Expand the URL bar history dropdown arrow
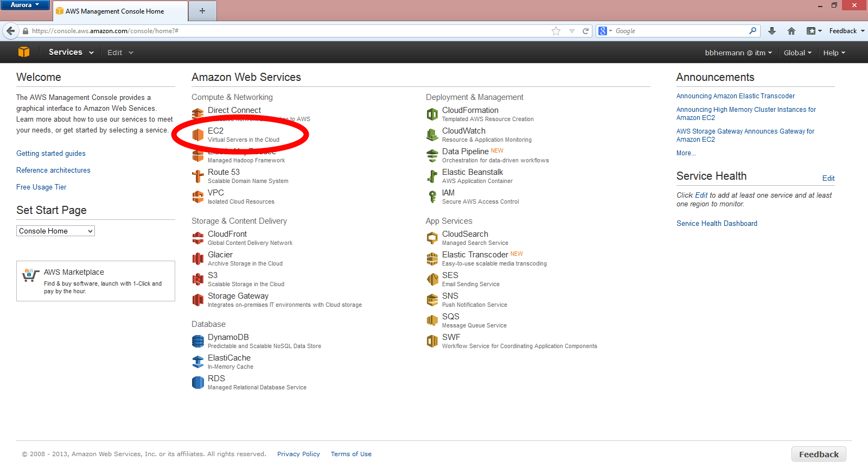This screenshot has width=868, height=467. pos(572,31)
